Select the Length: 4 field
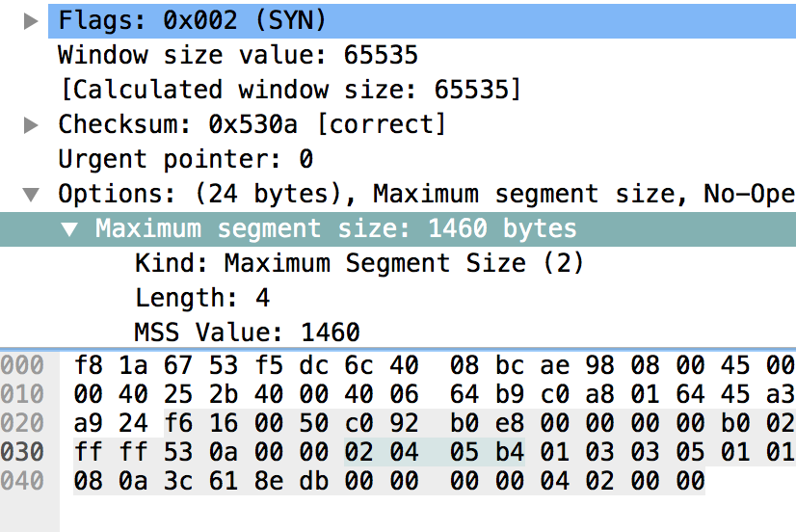796x532 pixels. (202, 298)
